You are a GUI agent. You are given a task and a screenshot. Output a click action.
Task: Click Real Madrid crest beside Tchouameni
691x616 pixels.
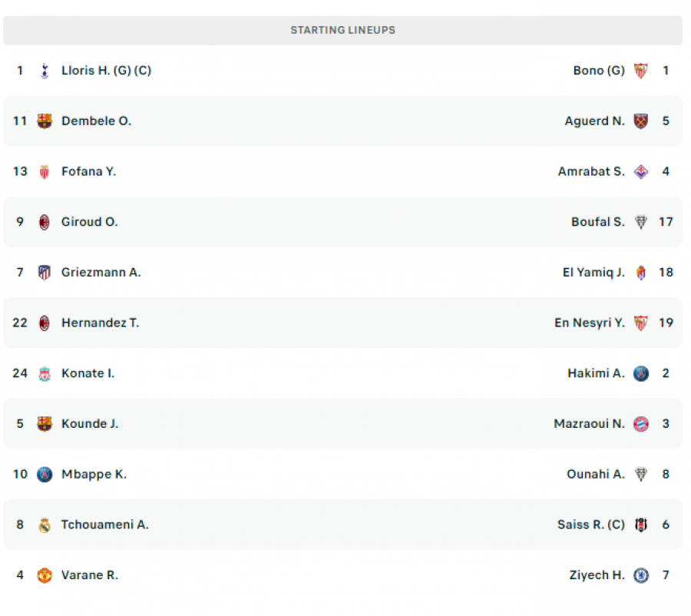click(x=45, y=525)
